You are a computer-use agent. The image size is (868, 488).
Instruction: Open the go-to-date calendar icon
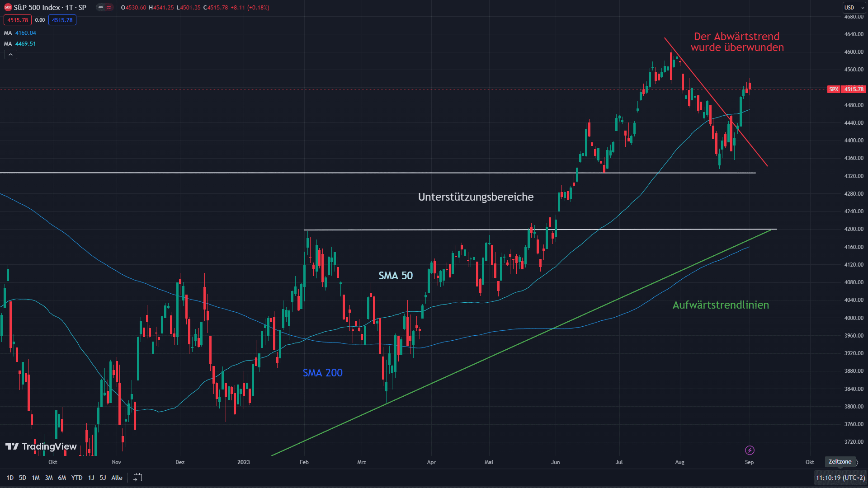tap(138, 478)
